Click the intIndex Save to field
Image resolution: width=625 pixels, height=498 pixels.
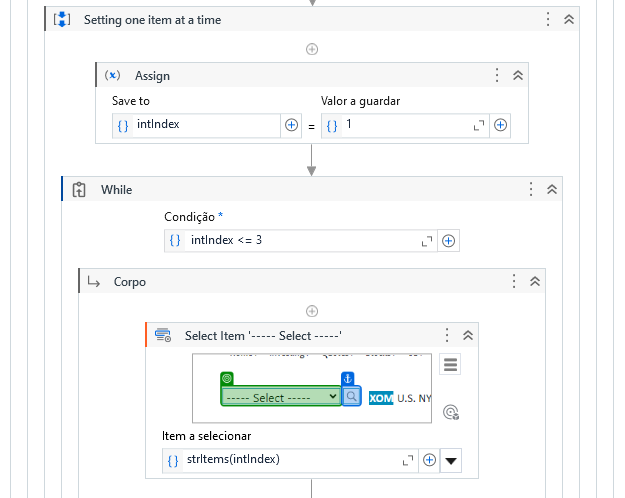pos(206,125)
